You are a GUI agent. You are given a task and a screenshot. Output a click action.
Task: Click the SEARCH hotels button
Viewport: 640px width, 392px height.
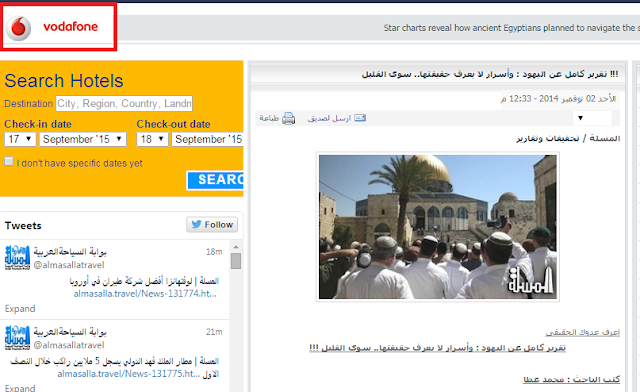pyautogui.click(x=215, y=180)
